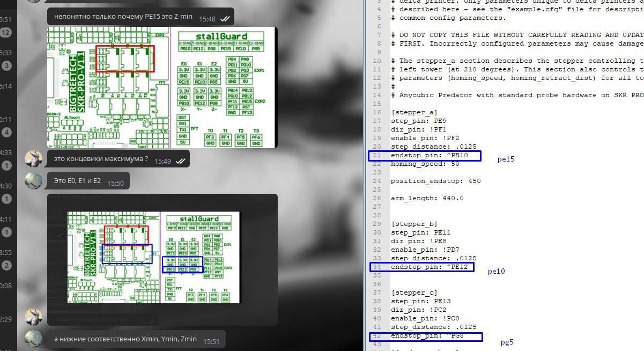644x351 pixels.
Task: Place cursor on 'enable_pin: !PC0' line
Action: coord(425,318)
